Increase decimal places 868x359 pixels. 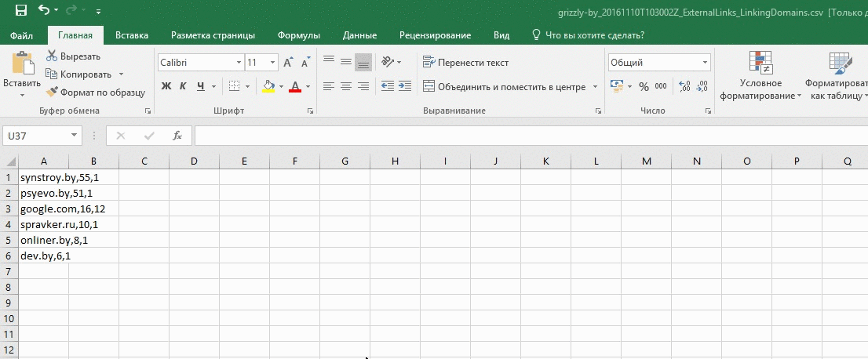point(684,86)
